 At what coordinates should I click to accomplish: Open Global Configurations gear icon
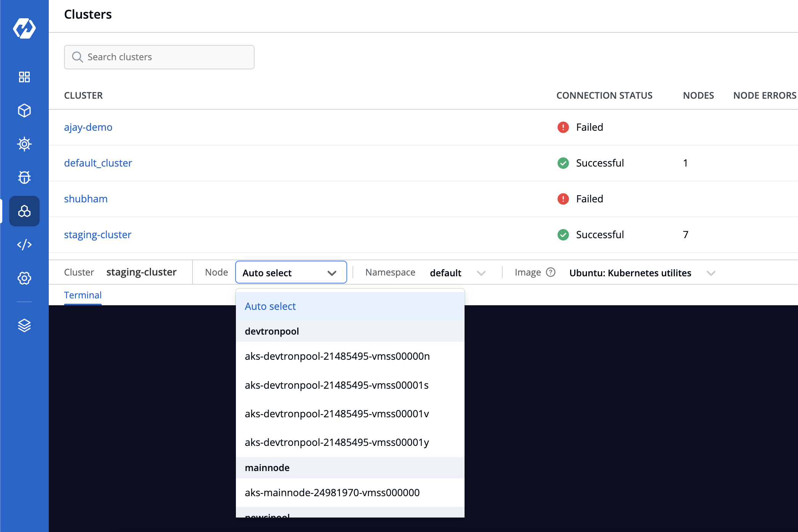[24, 278]
